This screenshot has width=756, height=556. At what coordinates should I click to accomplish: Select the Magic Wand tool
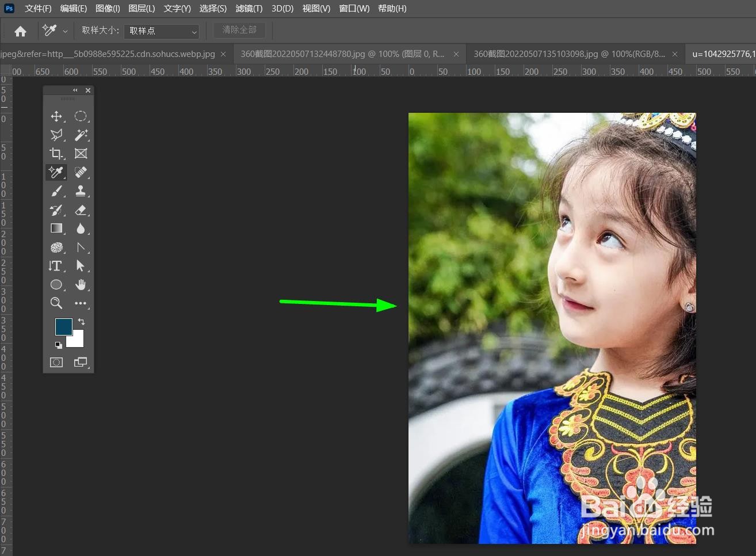coord(81,135)
